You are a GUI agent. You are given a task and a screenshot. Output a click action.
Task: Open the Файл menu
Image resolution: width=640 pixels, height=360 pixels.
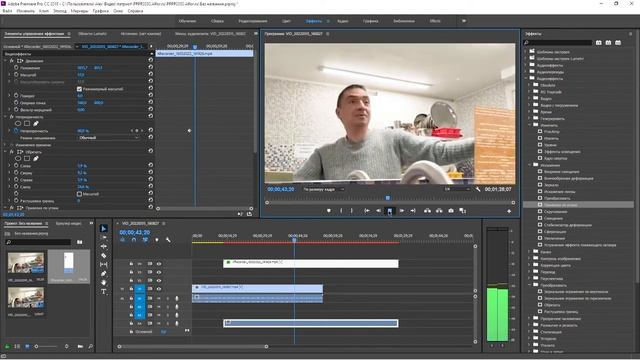tap(7, 11)
